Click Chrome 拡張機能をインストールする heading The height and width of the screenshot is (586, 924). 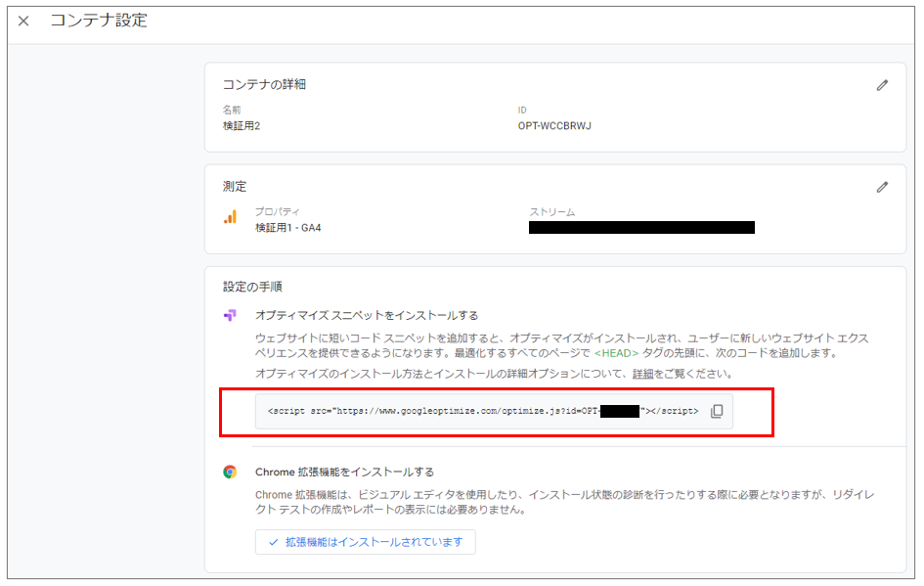[345, 472]
